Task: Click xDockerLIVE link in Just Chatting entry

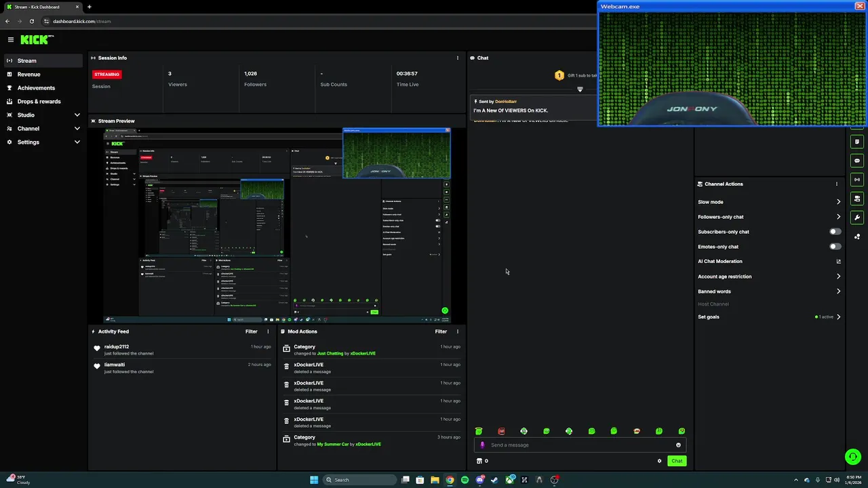Action: [363, 353]
